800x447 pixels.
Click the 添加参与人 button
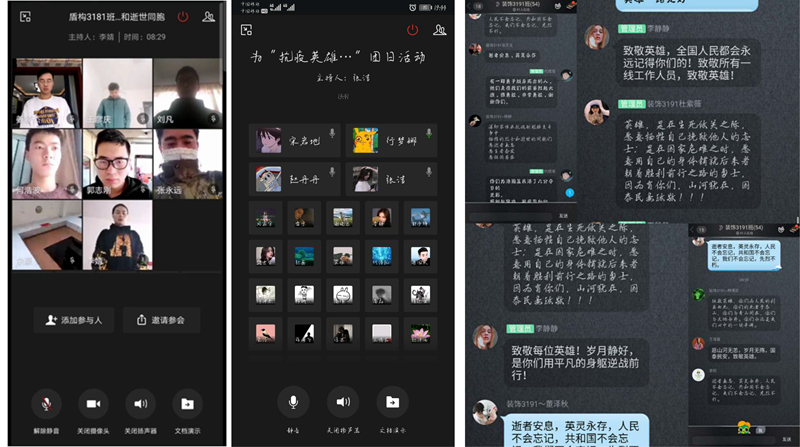pos(75,320)
